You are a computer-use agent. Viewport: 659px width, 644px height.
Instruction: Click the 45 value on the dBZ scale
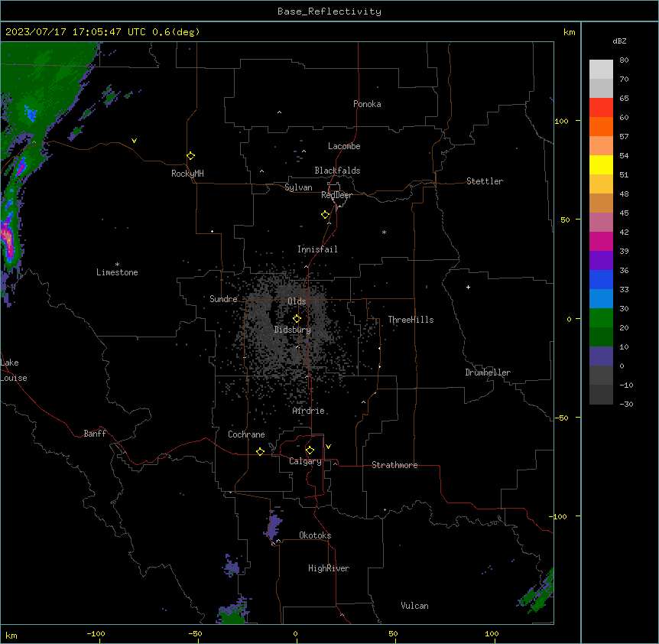(x=624, y=213)
